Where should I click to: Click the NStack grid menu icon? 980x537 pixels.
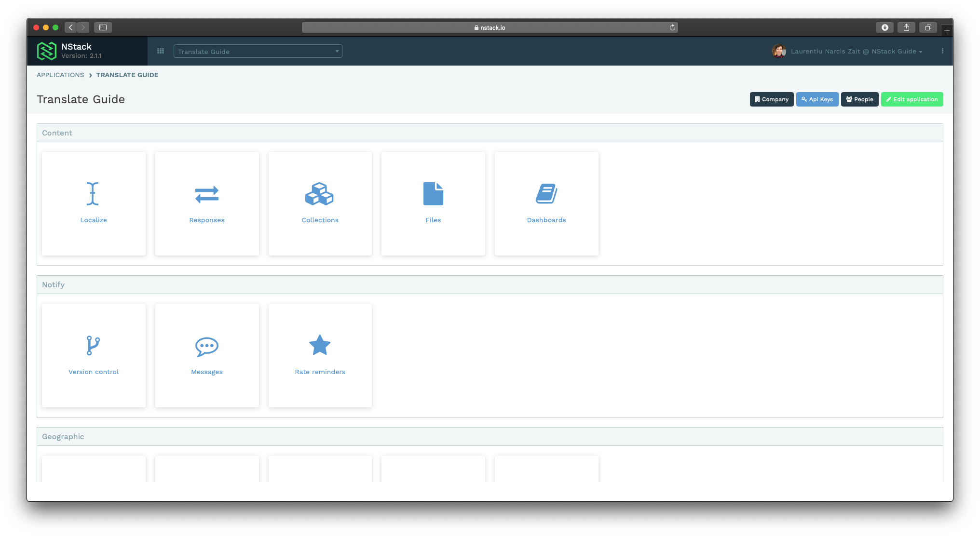pos(161,51)
